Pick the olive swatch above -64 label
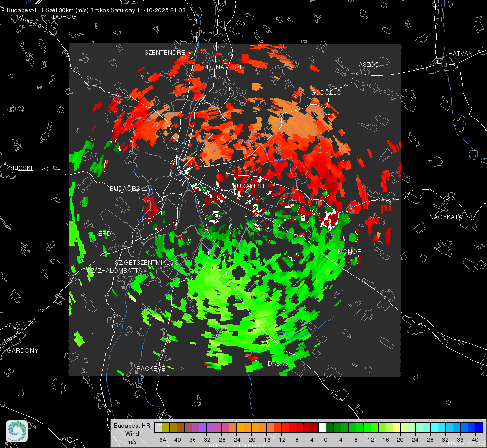Screen dimensions: 487x448 pyautogui.click(x=166, y=427)
